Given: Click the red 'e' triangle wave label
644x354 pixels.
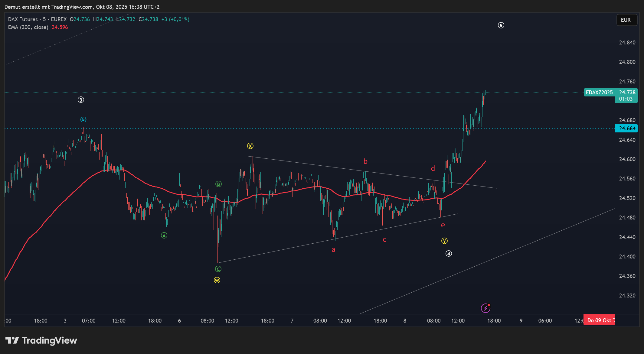Looking at the screenshot, I should pyautogui.click(x=443, y=225).
